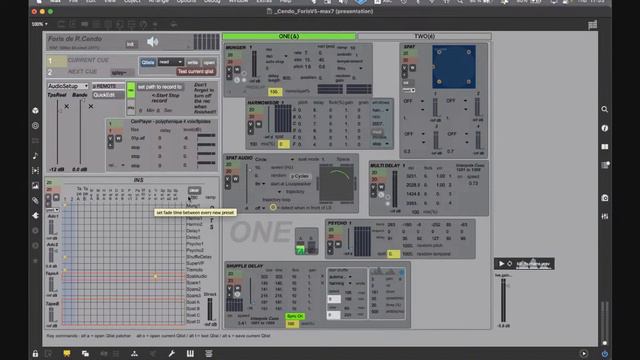640x360 pixels.
Task: Click the Patcher Windows icon in bottom toolbar
Action: click(x=85, y=353)
